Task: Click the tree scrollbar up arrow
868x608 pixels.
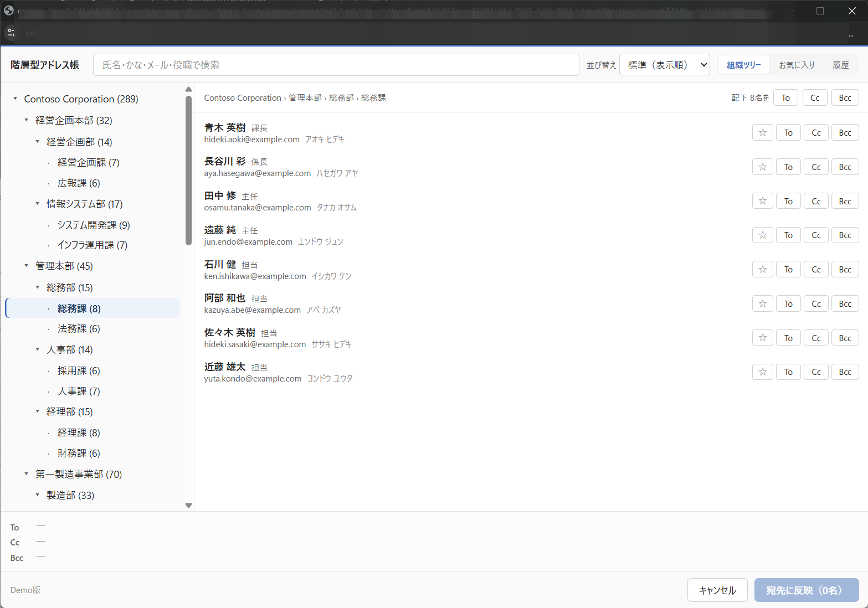Action: coord(188,89)
